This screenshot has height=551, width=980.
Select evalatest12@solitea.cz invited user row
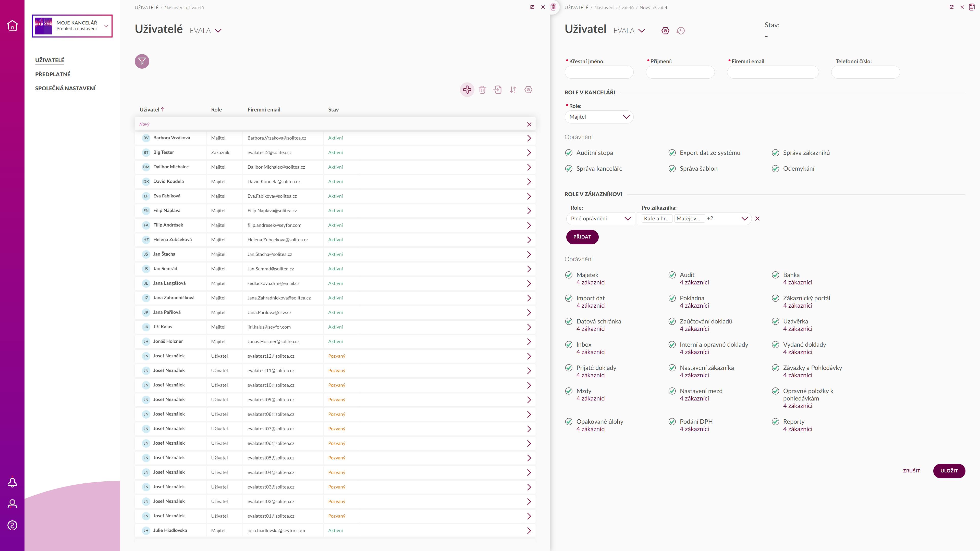point(335,356)
